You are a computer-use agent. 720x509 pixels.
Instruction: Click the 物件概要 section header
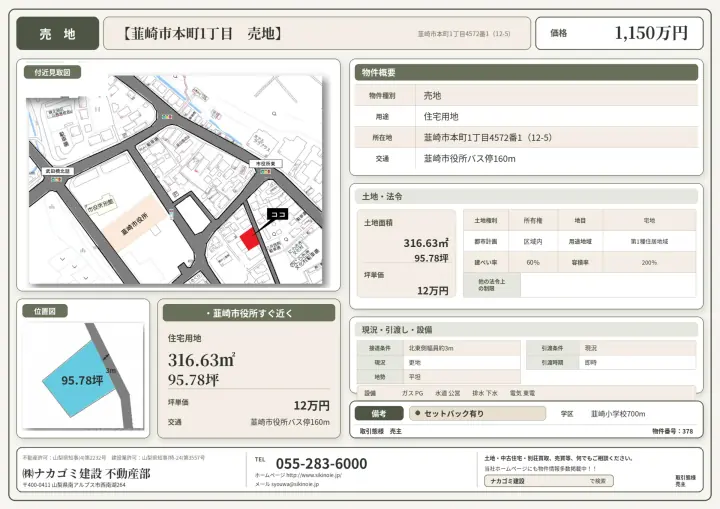coord(526,73)
